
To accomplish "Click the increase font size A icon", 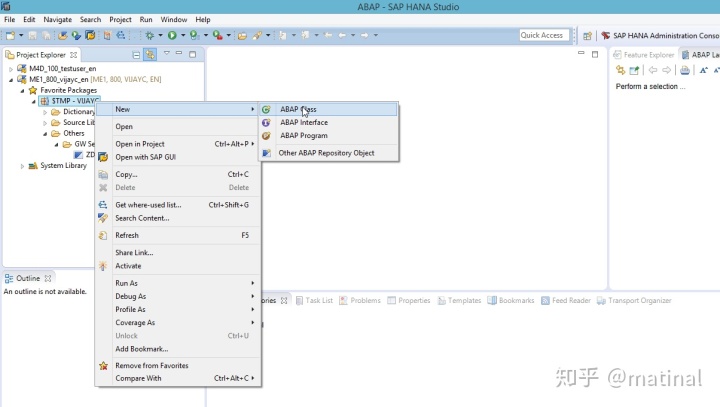I will coord(703,70).
